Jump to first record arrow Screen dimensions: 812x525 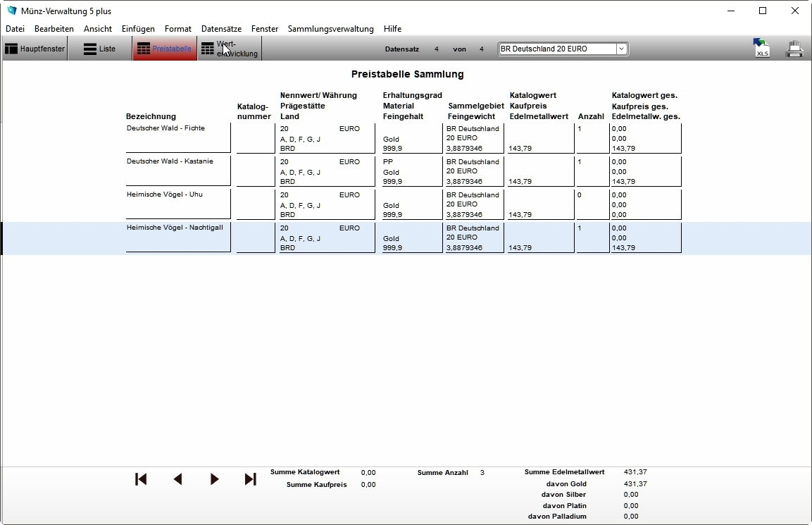[x=141, y=479]
